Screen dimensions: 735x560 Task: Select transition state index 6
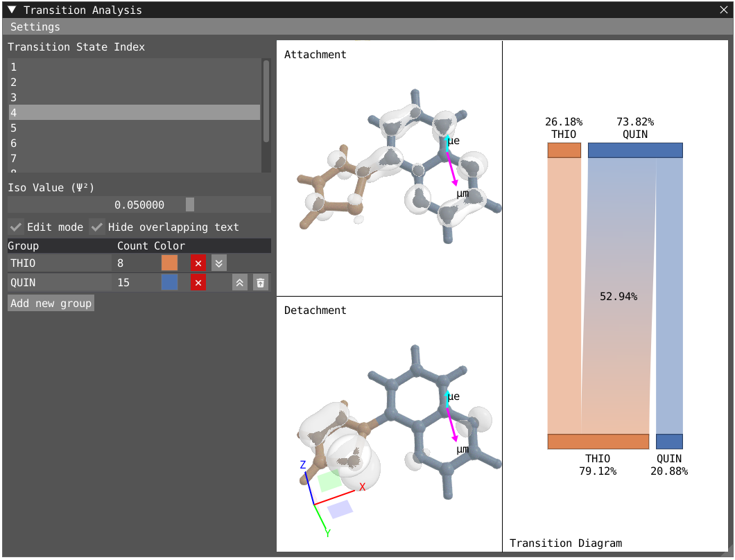point(134,143)
